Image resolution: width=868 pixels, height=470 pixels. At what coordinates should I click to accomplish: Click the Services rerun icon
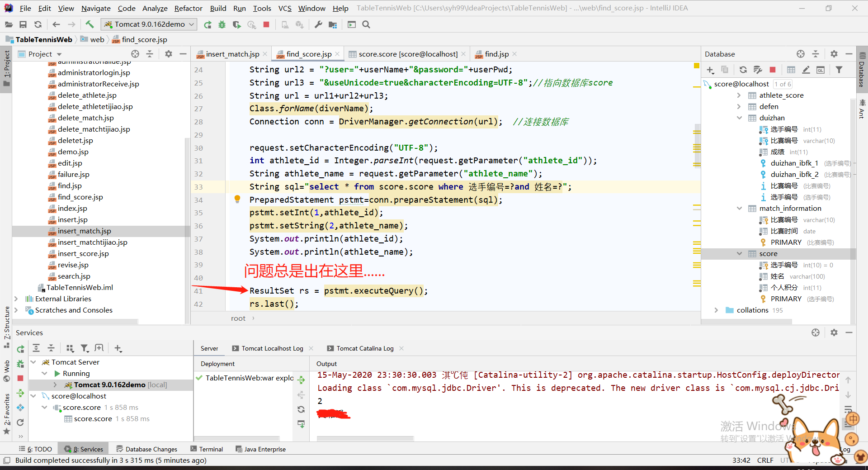click(20, 349)
